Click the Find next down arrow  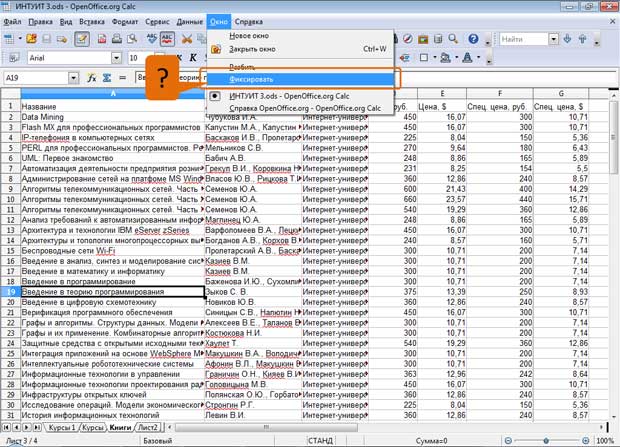567,39
